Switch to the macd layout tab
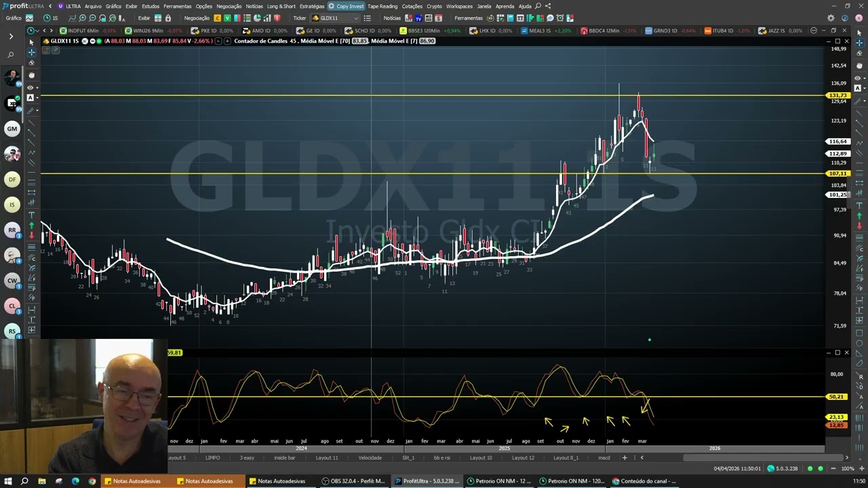 click(x=604, y=457)
